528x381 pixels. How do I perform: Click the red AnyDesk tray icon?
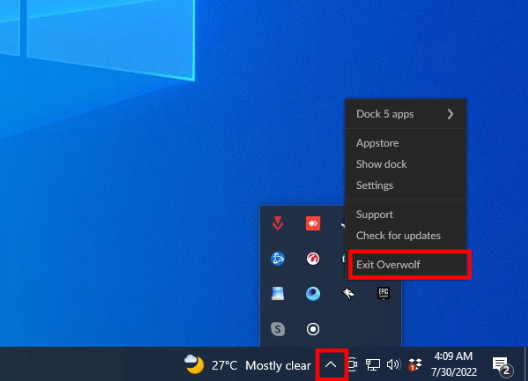click(x=313, y=223)
